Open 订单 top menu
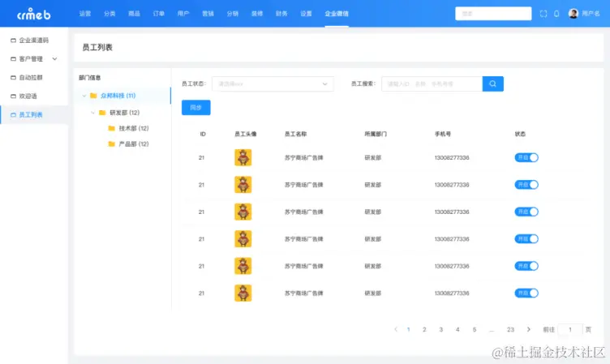Image resolution: width=610 pixels, height=364 pixels. [159, 14]
